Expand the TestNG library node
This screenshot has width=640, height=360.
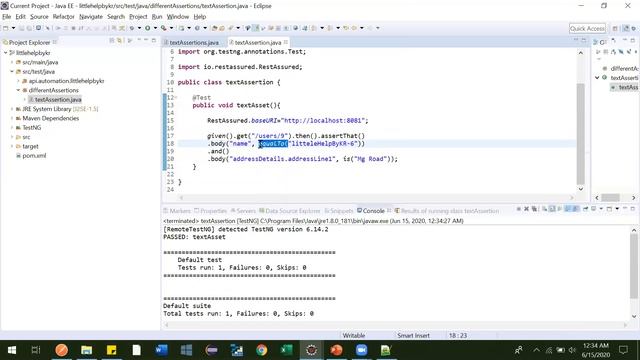click(x=12, y=128)
